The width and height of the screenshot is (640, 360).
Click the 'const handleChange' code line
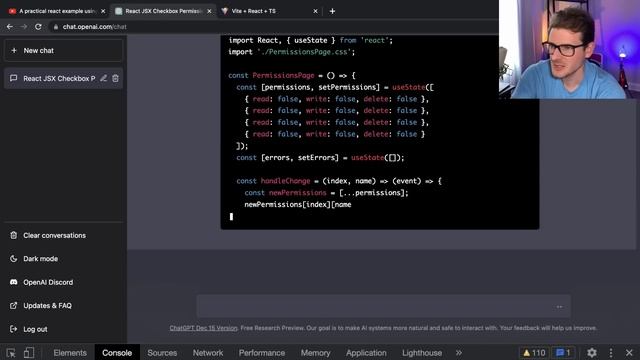pyautogui.click(x=339, y=181)
